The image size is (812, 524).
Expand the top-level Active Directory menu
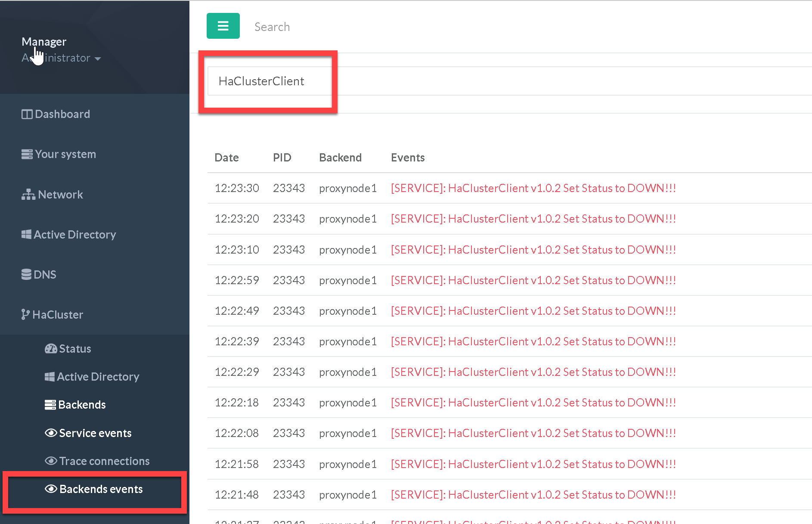[x=74, y=235]
